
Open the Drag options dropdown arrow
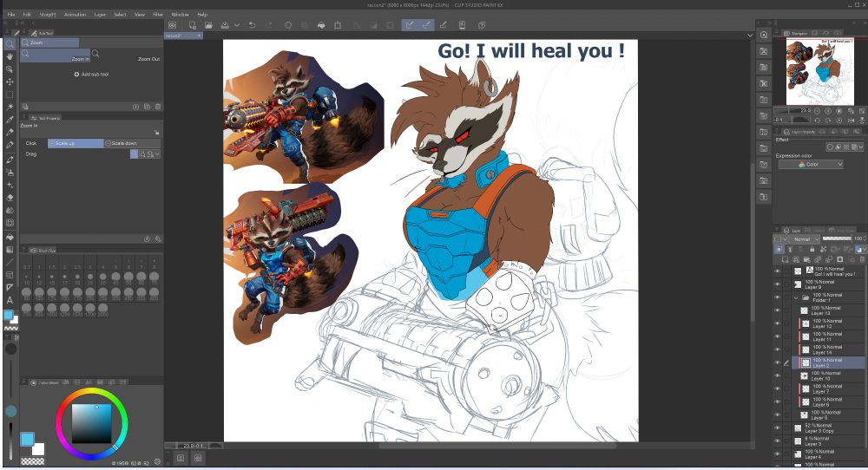(157, 154)
